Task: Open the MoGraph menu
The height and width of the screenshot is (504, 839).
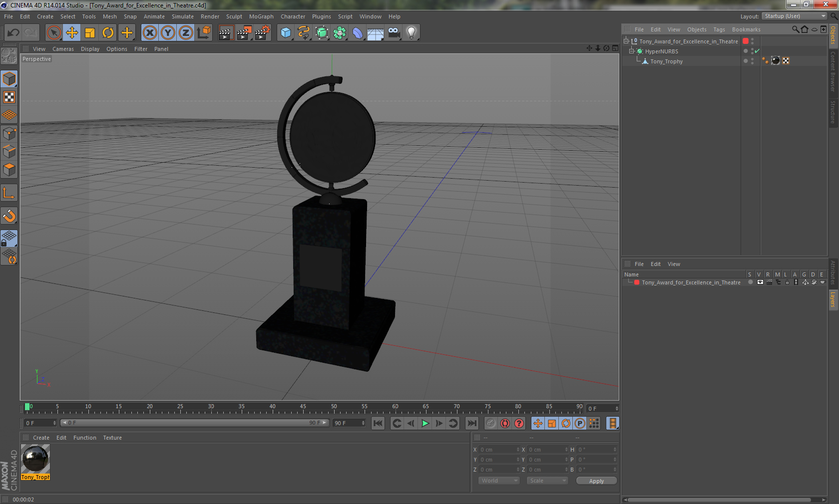Action: point(261,16)
